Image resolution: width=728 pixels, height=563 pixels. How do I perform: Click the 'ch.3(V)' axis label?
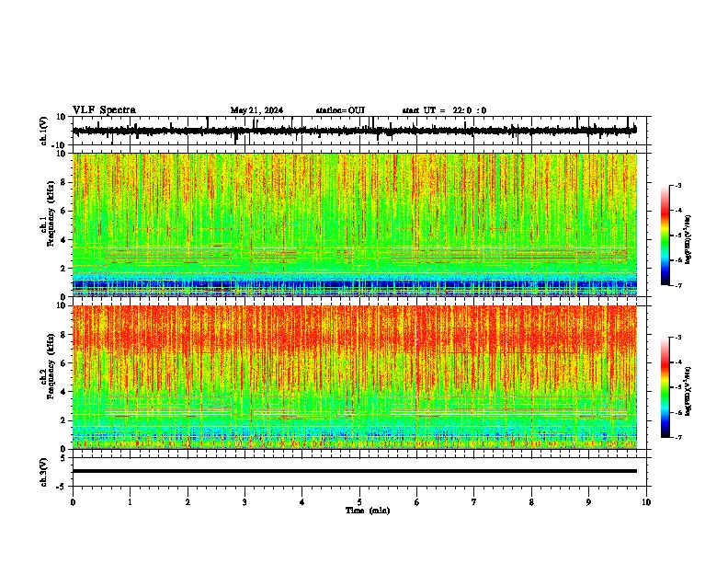click(44, 473)
